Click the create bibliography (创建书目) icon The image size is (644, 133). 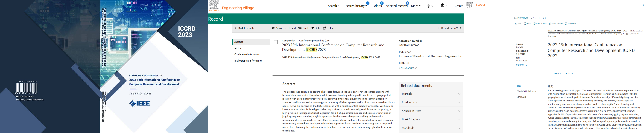(x=566, y=24)
